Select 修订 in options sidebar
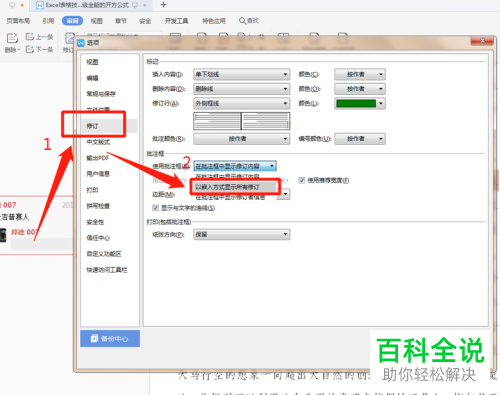Image resolution: width=500 pixels, height=395 pixels. [x=110, y=126]
